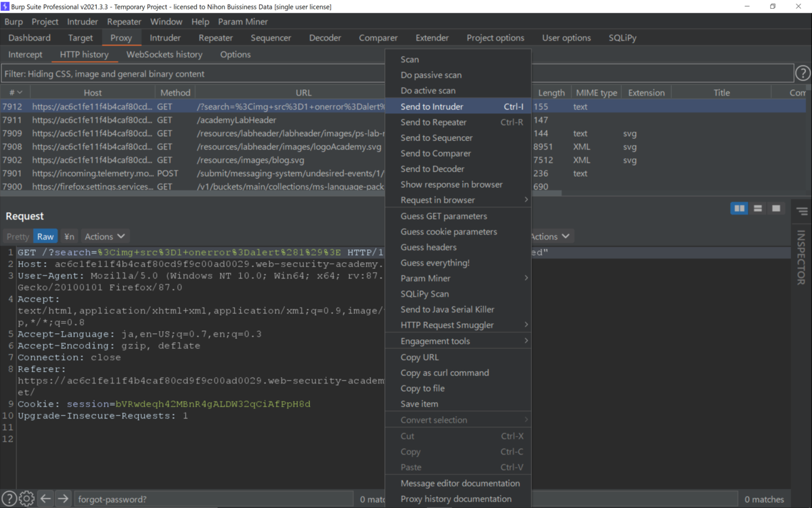Screen dimensions: 812x508
Task: Sort by the Title column header
Action: (721, 93)
